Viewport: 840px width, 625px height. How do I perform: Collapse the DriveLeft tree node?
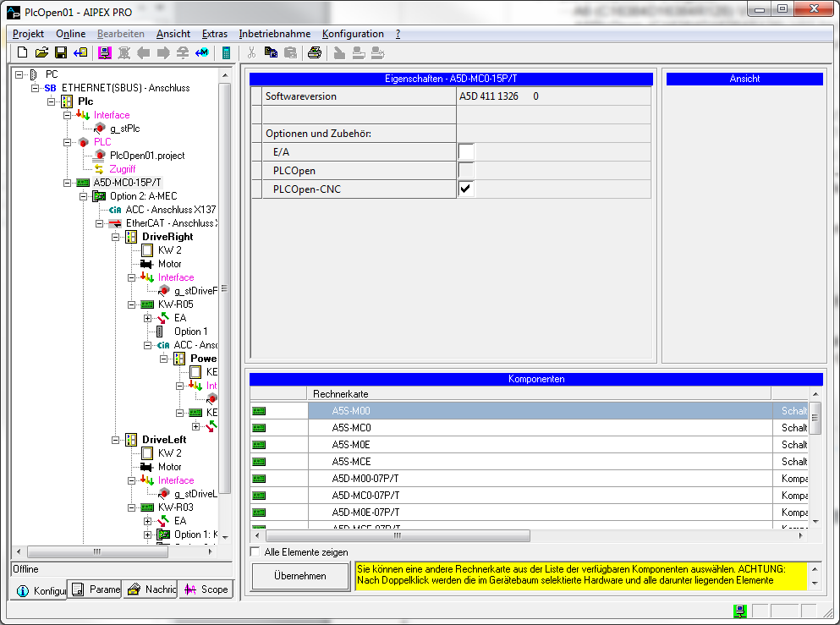click(115, 440)
